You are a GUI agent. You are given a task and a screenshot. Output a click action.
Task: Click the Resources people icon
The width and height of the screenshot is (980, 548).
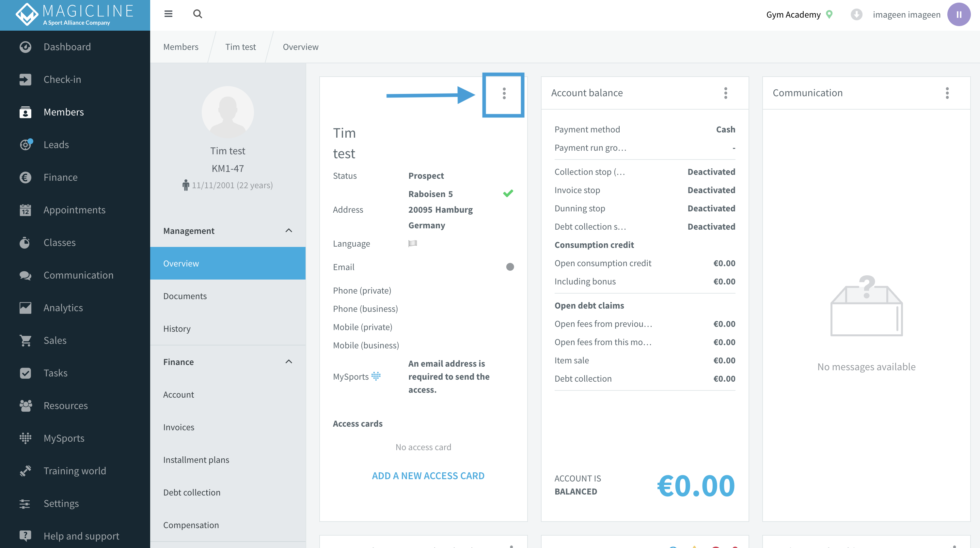coord(25,405)
